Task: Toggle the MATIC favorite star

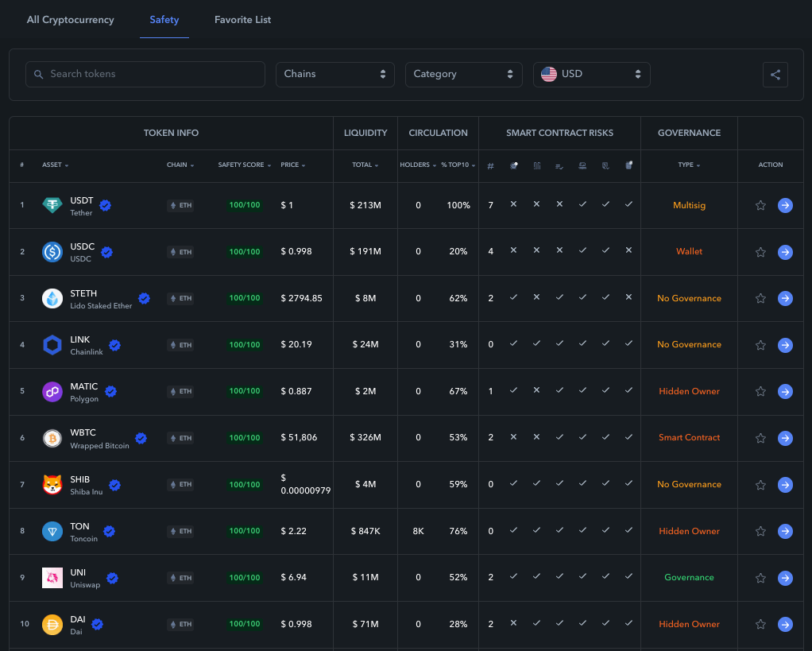Action: [x=760, y=392]
